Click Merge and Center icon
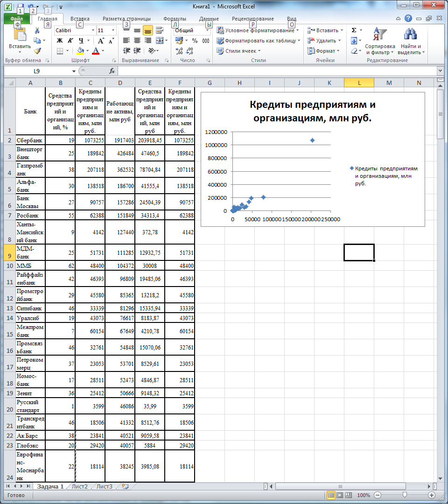448x504 pixels. coord(160,41)
